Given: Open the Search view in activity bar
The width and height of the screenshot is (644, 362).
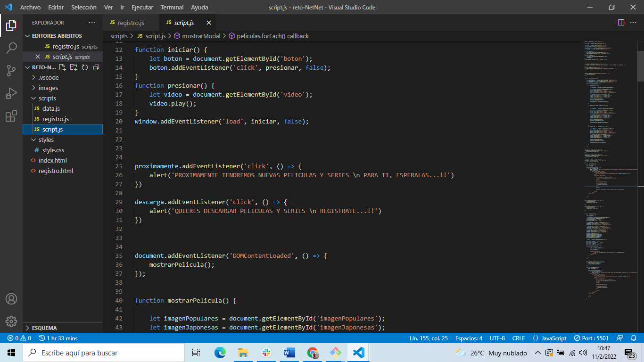Looking at the screenshot, I should 11,48.
